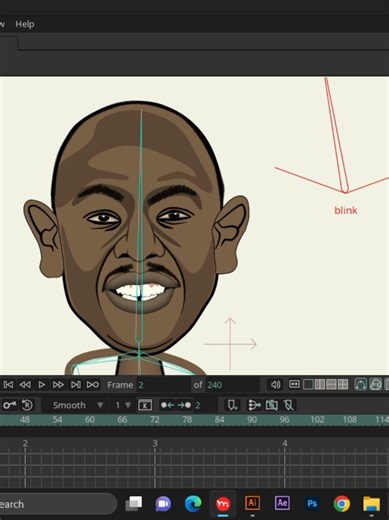Click frame 72 on the timeline ruler
Viewport: 389px width, 520px height.
click(155, 419)
